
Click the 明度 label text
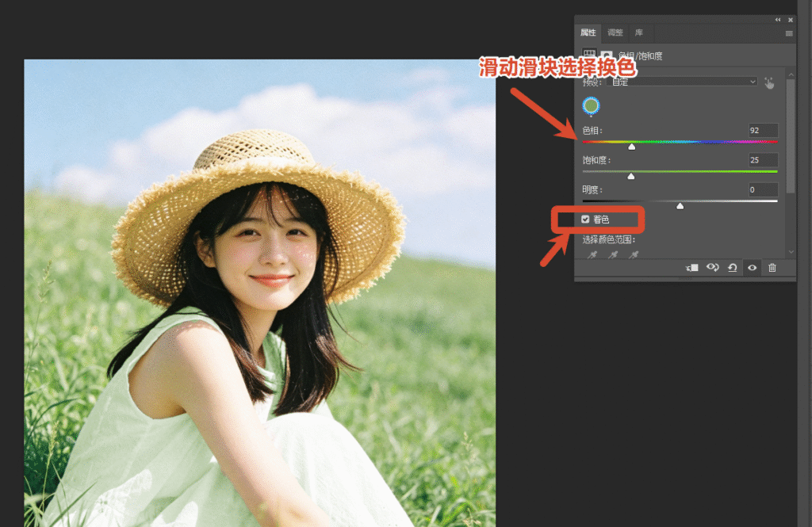click(x=592, y=190)
